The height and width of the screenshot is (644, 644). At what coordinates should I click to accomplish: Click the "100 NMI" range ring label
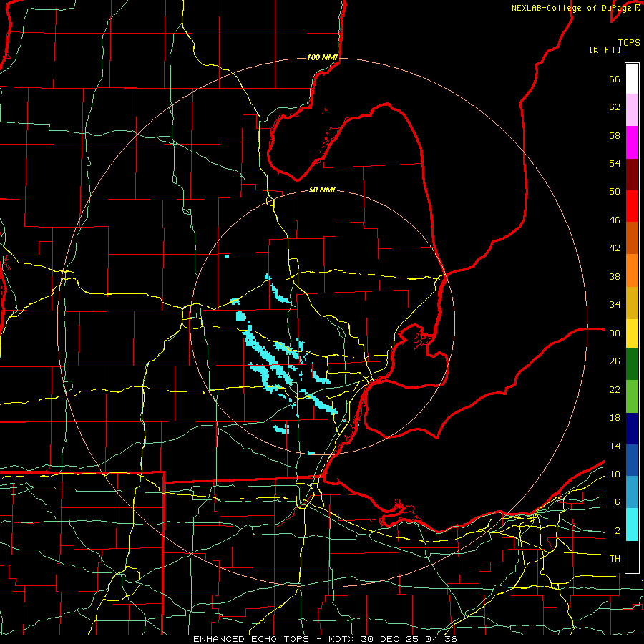322,57
